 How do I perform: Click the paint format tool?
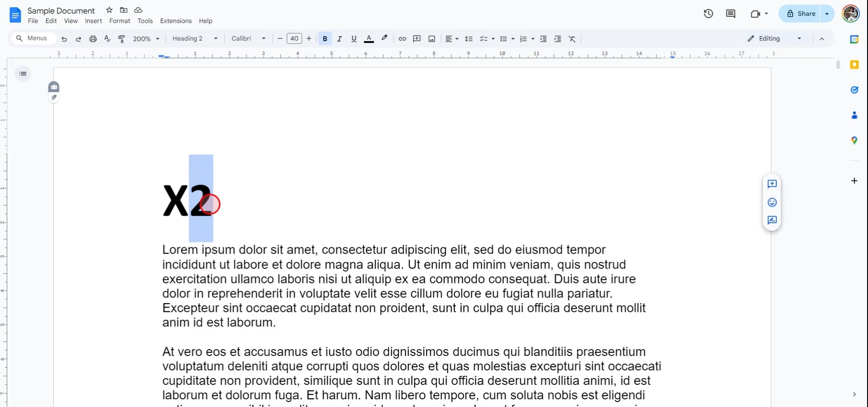point(121,39)
